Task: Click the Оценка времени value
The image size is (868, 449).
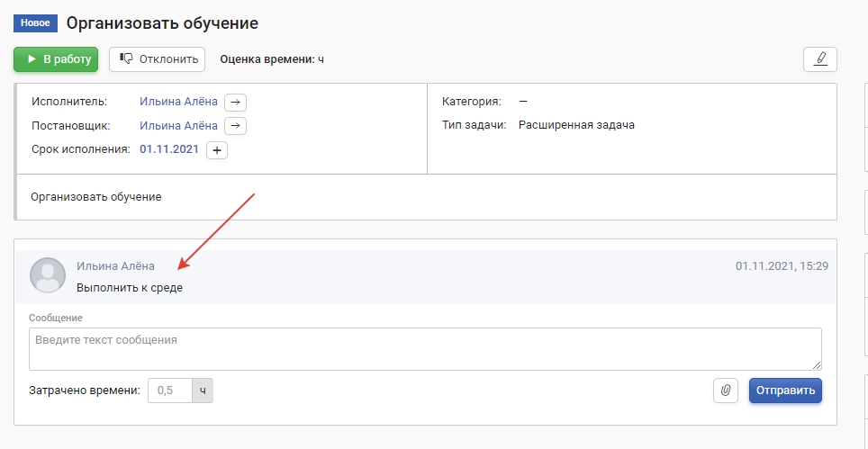Action: click(321, 59)
